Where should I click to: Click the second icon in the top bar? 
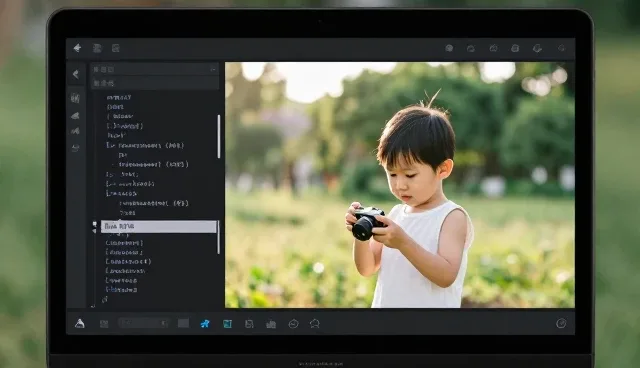[x=97, y=48]
